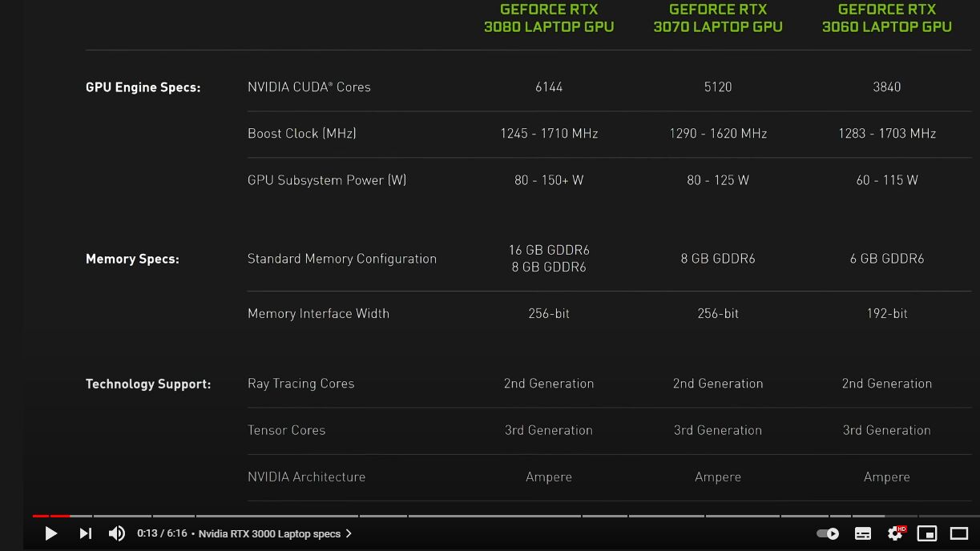Click the NVIDIA CUDA Cores row label

click(309, 87)
